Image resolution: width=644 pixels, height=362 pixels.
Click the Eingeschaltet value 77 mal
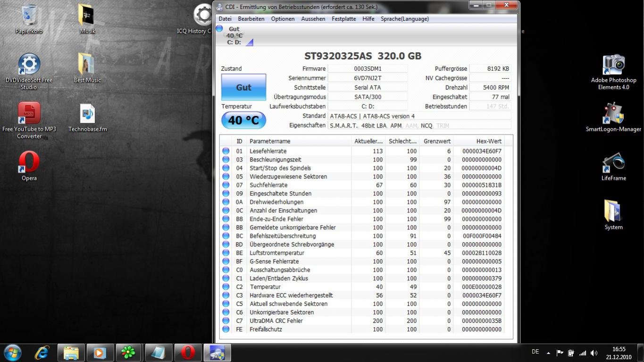pos(490,97)
